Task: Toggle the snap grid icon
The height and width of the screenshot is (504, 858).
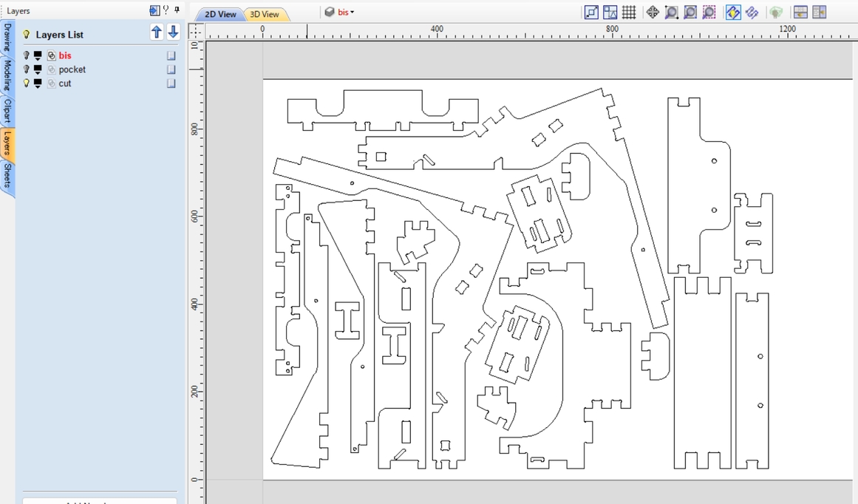Action: (x=629, y=12)
